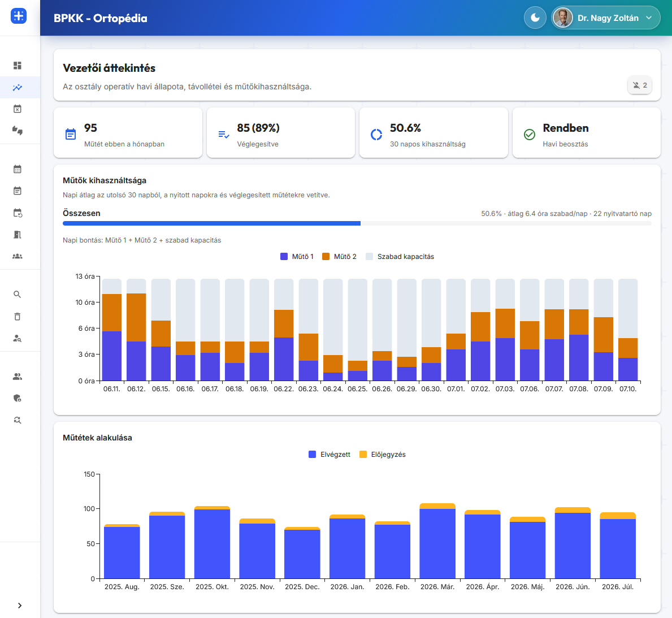Open the group of people sidebar item
The image size is (672, 618).
point(17,257)
